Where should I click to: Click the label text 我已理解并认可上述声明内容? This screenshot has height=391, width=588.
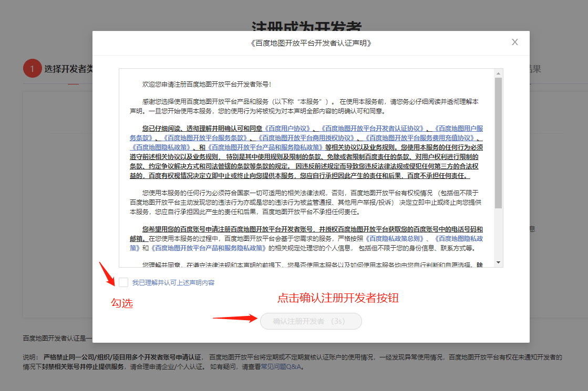(173, 283)
